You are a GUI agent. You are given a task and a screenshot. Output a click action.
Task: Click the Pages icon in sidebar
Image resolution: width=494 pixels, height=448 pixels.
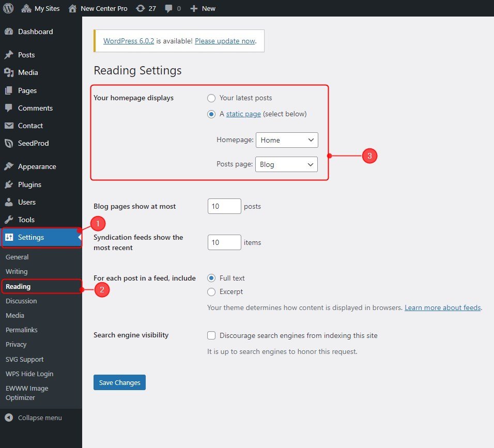[x=9, y=90]
